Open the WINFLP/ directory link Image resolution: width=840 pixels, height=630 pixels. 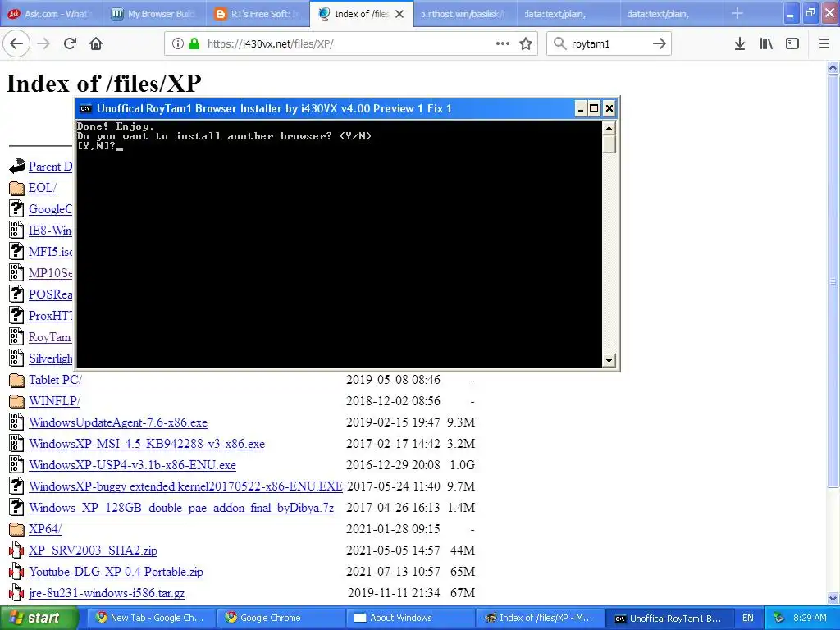tap(55, 401)
